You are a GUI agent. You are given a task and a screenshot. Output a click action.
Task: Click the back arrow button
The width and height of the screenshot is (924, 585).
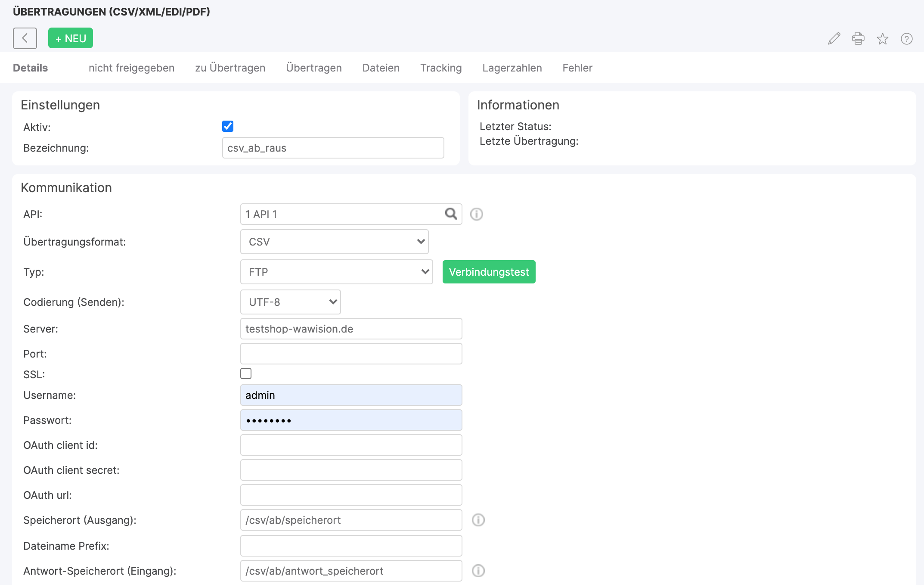point(25,38)
